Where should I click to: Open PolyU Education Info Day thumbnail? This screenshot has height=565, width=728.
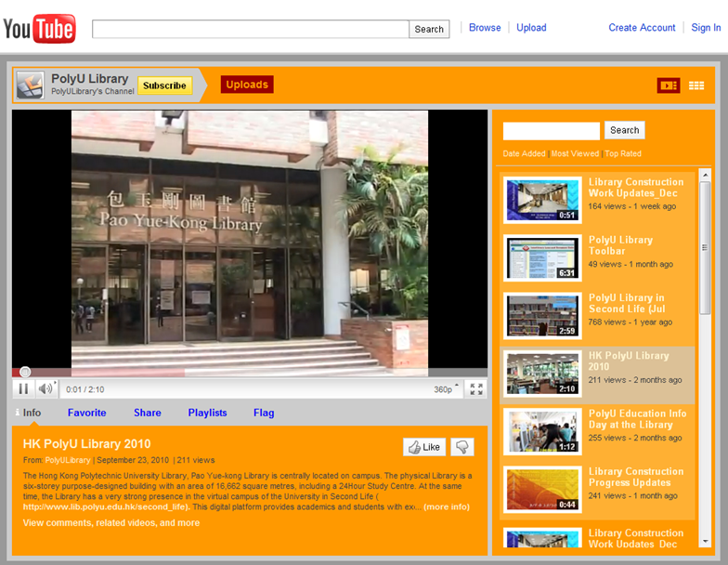(542, 431)
